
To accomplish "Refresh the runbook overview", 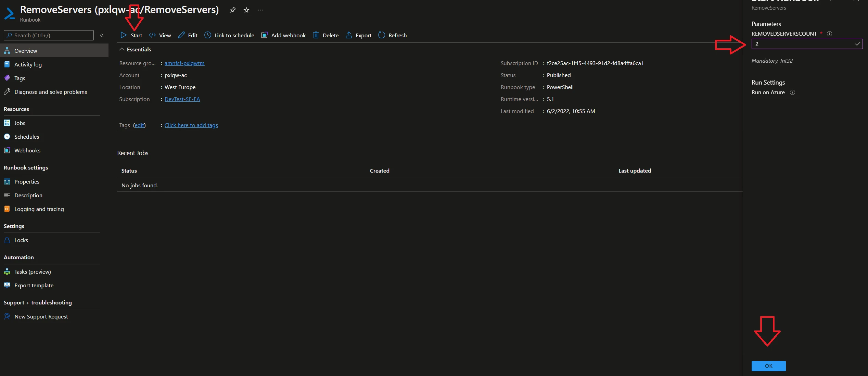I will (x=392, y=35).
